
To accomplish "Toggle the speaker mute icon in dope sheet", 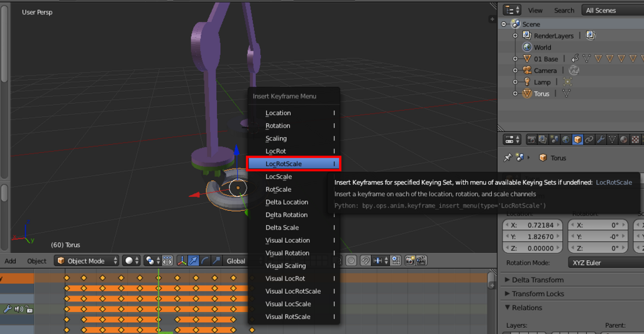I will click(x=18, y=309).
